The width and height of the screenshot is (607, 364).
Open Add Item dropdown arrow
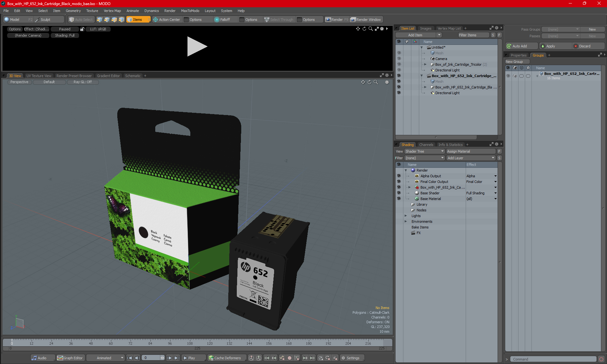pyautogui.click(x=439, y=35)
